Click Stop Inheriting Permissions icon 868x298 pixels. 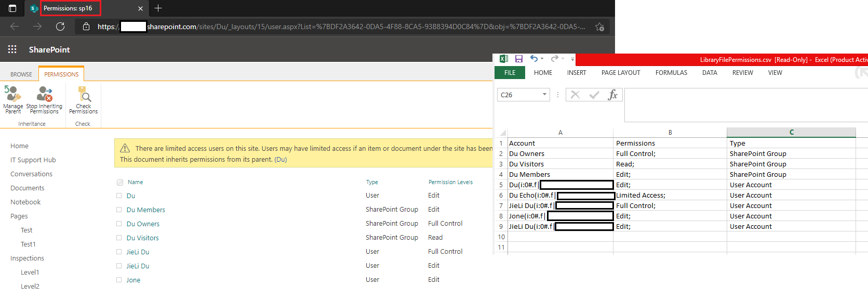point(44,94)
